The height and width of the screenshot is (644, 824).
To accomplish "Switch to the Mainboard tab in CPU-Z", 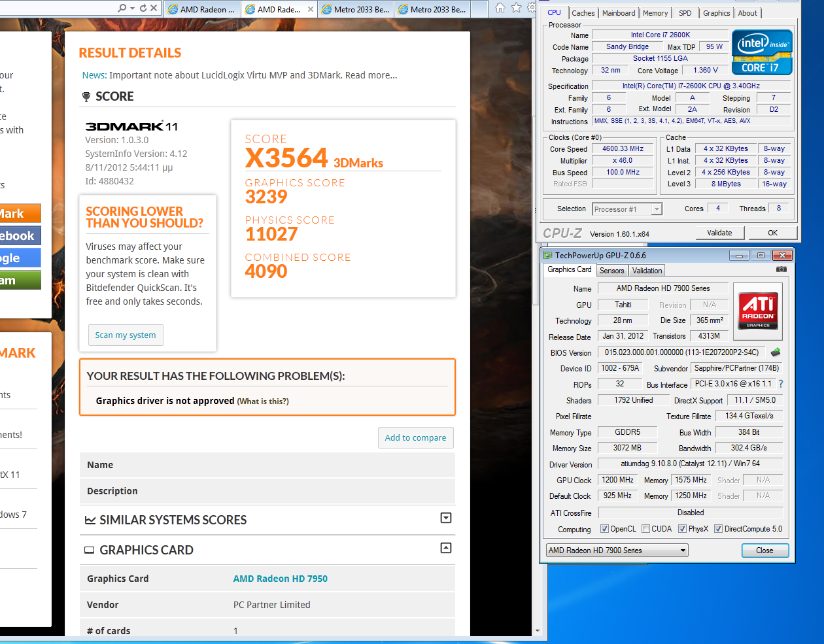I will (x=619, y=13).
